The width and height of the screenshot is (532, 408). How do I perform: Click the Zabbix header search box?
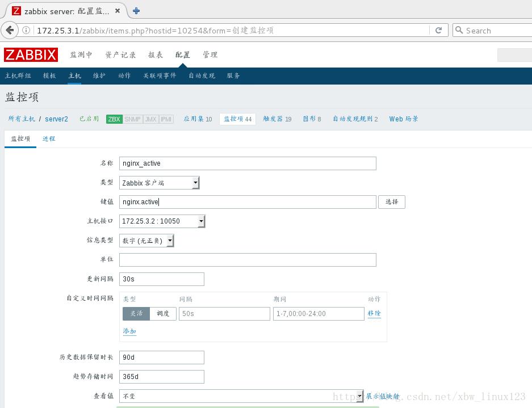pos(515,55)
